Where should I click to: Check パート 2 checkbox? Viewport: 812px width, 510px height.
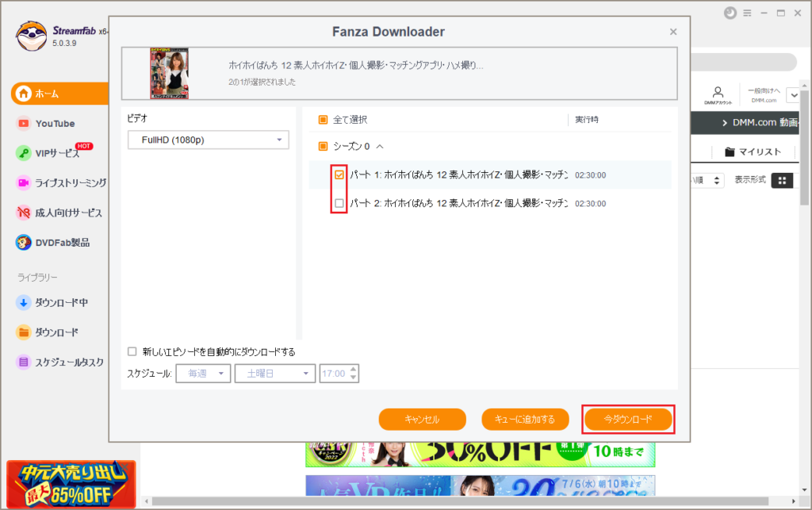click(x=339, y=204)
